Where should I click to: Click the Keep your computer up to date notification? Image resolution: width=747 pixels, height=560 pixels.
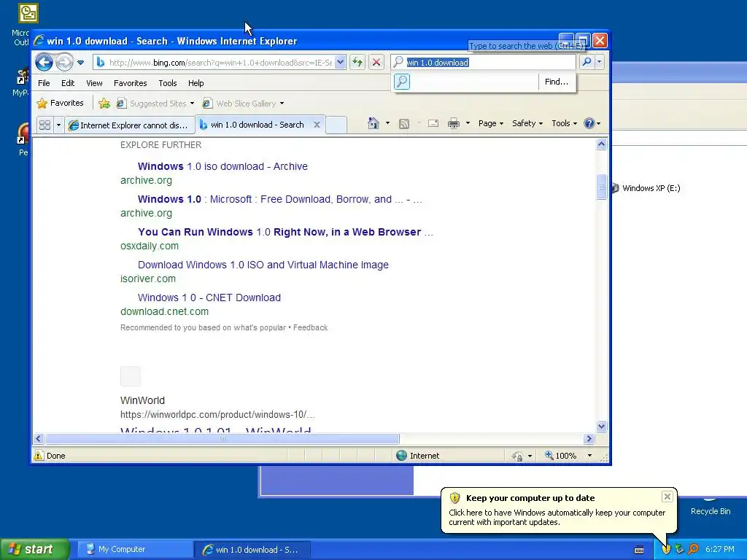pyautogui.click(x=558, y=510)
